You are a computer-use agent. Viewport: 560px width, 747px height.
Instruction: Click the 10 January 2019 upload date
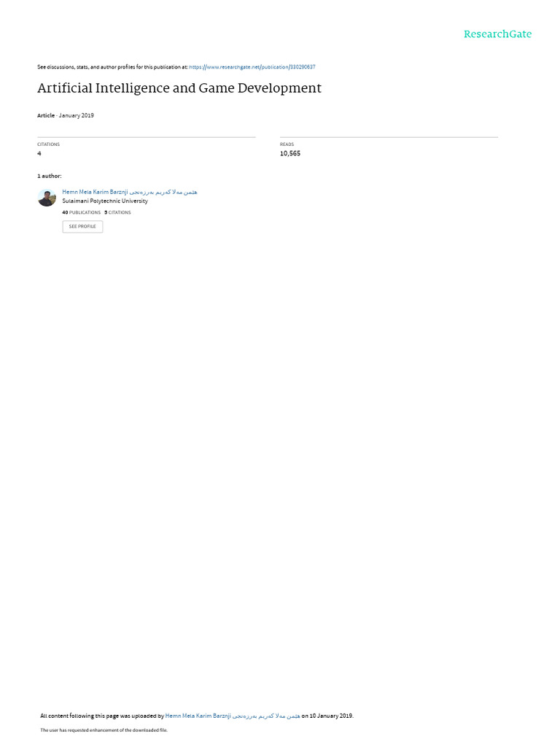pos(331,716)
